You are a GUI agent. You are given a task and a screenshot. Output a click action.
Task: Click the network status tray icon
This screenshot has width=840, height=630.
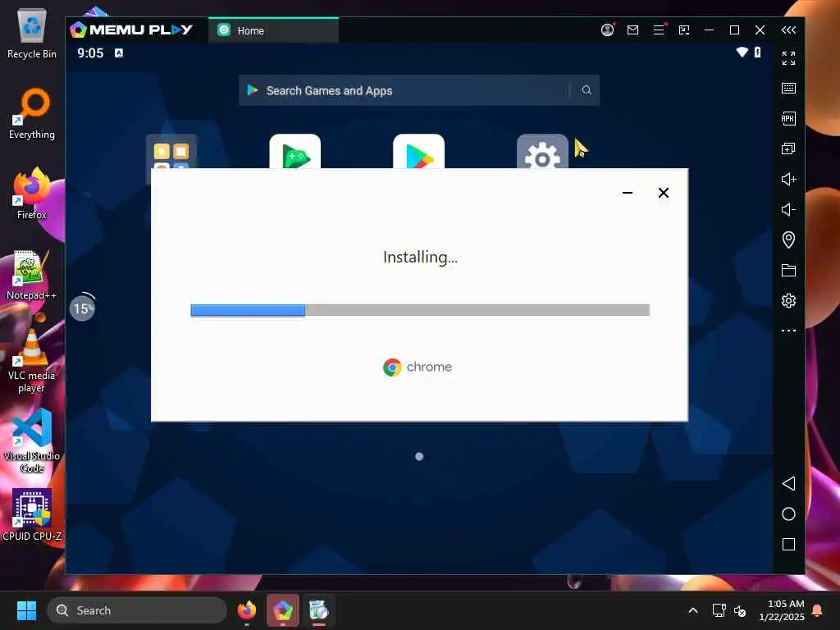(719, 610)
